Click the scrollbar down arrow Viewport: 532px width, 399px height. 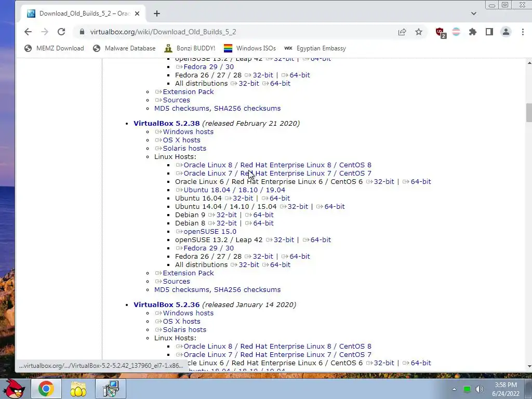coord(529,367)
